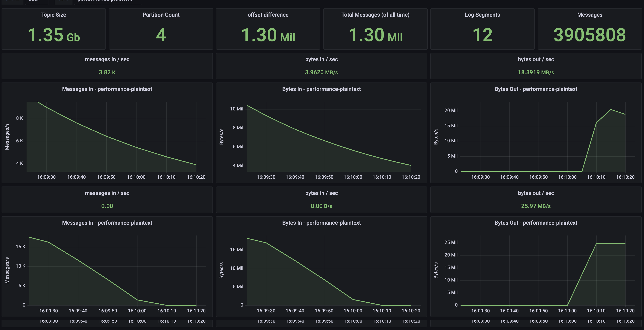Click the Log Segments value 12
Screen dimensions: 644x330
coord(483,35)
